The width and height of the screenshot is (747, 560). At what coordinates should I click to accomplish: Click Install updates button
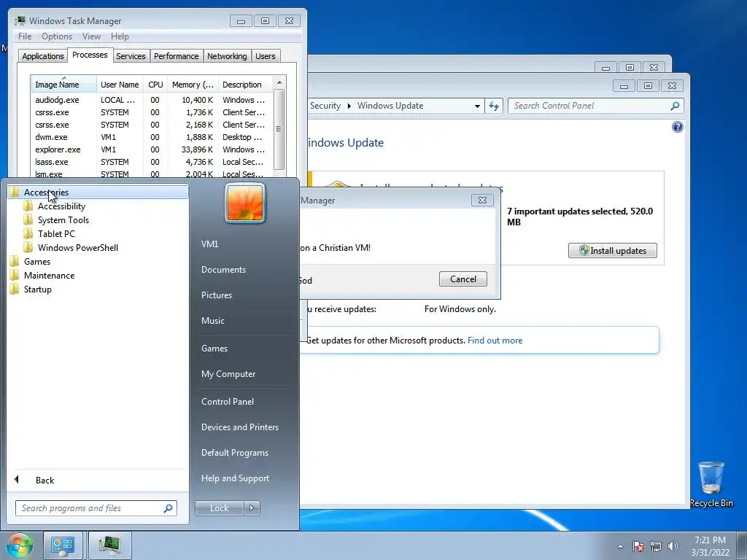click(612, 251)
